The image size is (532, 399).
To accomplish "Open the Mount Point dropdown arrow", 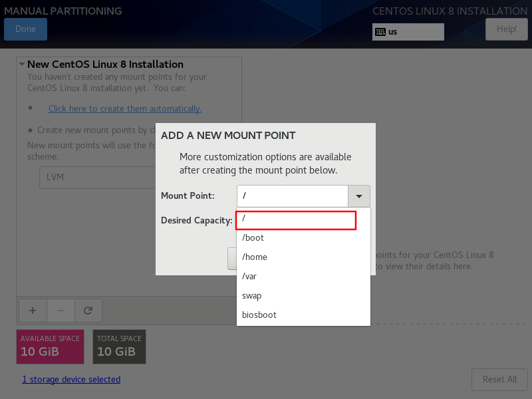I will tap(359, 196).
